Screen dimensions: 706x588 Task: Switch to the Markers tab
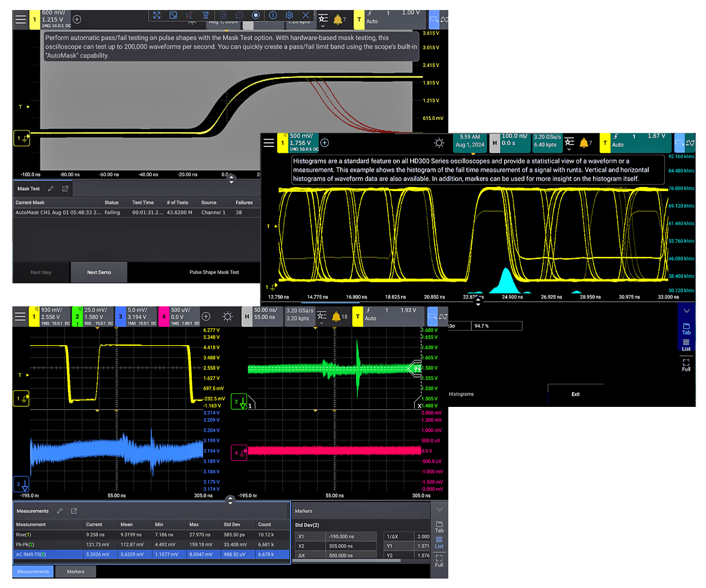pyautogui.click(x=75, y=571)
